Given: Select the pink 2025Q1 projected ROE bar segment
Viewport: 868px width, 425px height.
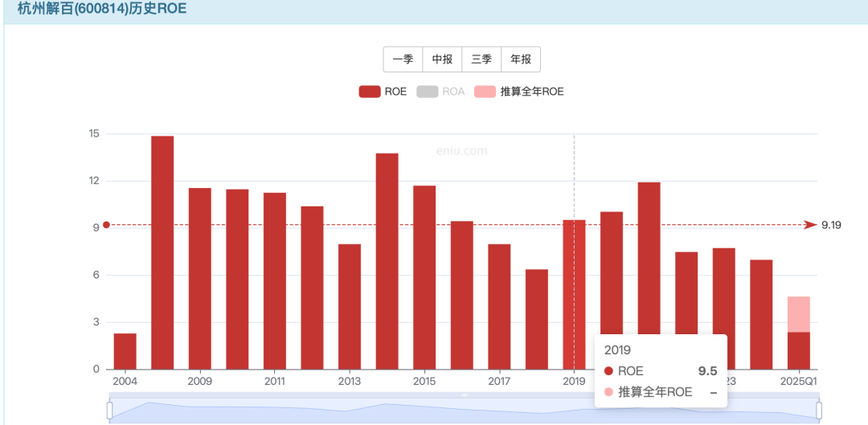Looking at the screenshot, I should click(799, 314).
